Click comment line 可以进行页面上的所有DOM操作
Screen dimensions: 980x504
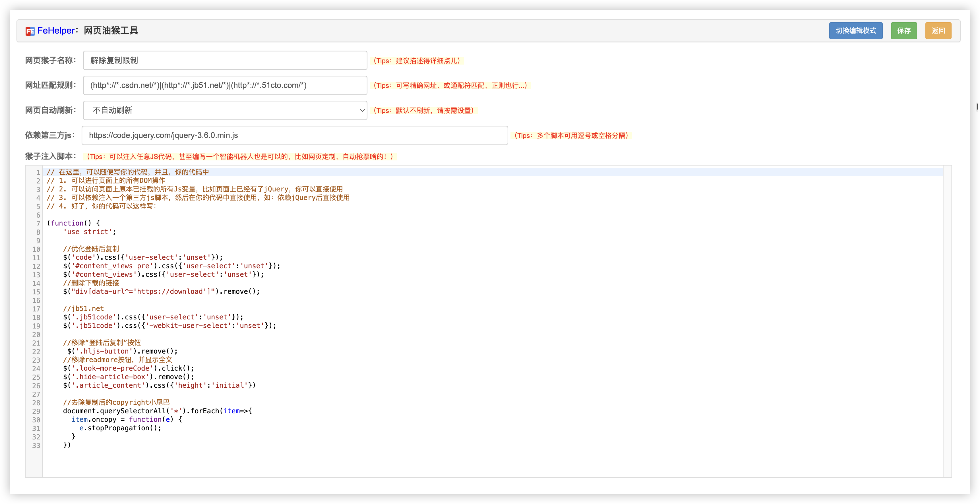pyautogui.click(x=106, y=181)
